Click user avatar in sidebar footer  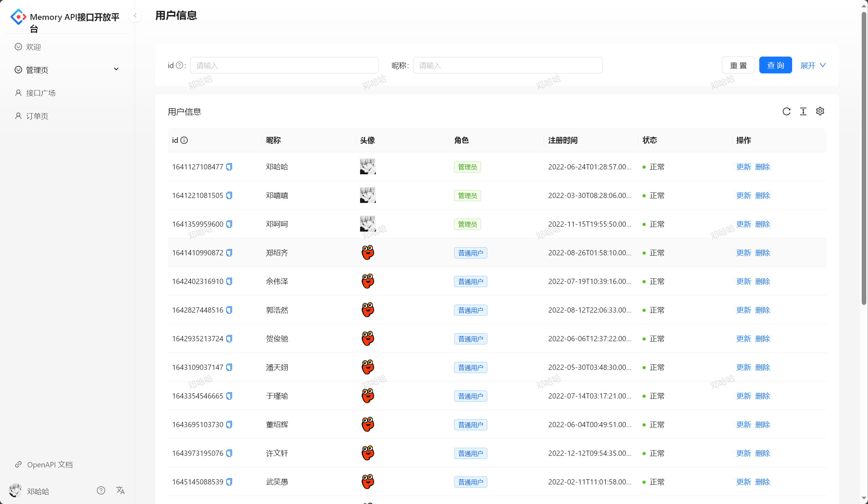tap(15, 491)
